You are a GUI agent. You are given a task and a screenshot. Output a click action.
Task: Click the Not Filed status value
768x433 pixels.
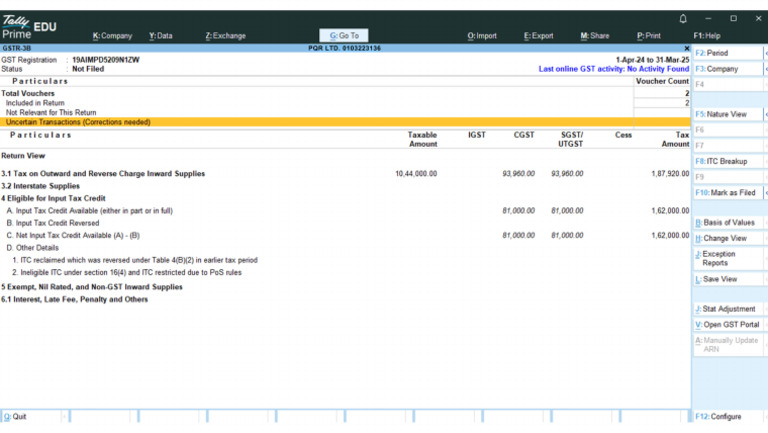coord(88,69)
